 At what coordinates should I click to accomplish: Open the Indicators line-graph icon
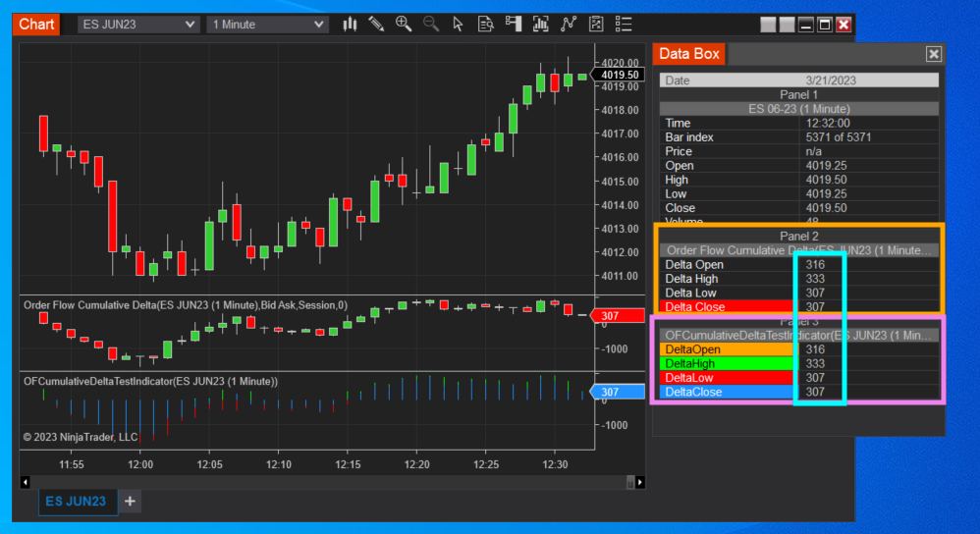click(569, 25)
